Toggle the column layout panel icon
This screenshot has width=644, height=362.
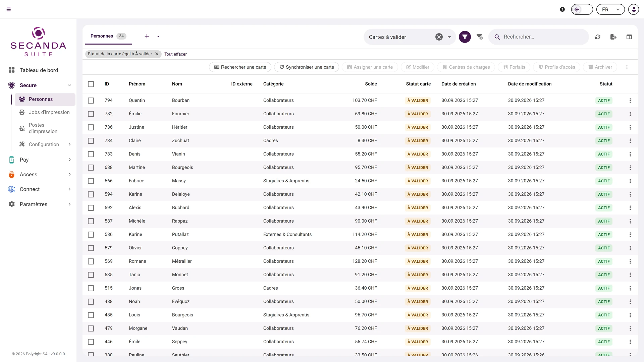click(629, 37)
